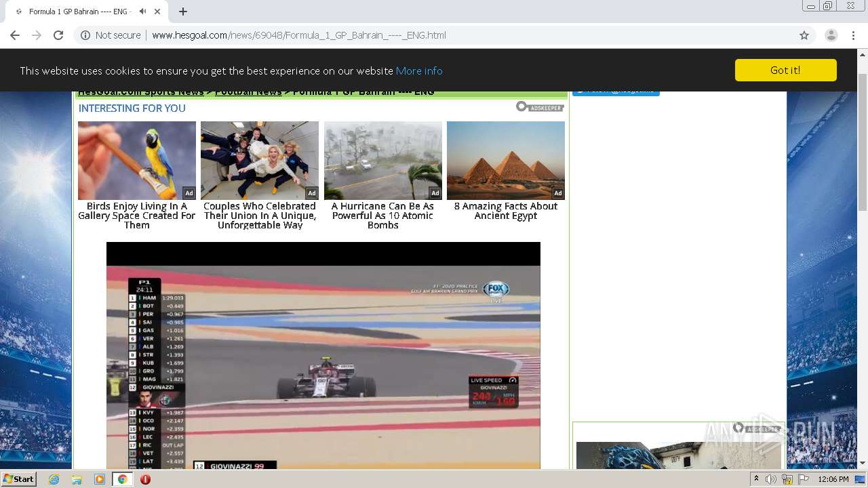Launch Internet Explorer from taskbar
868x488 pixels.
(54, 479)
